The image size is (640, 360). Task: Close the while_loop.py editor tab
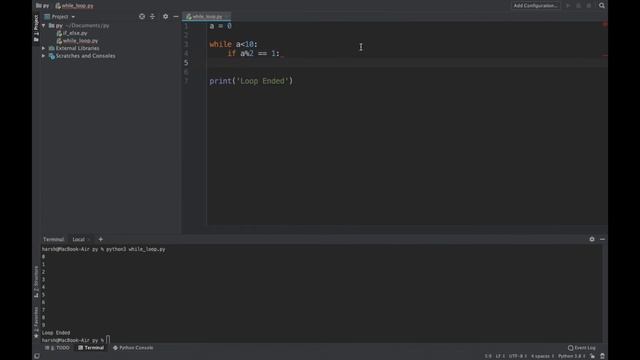coord(228,17)
